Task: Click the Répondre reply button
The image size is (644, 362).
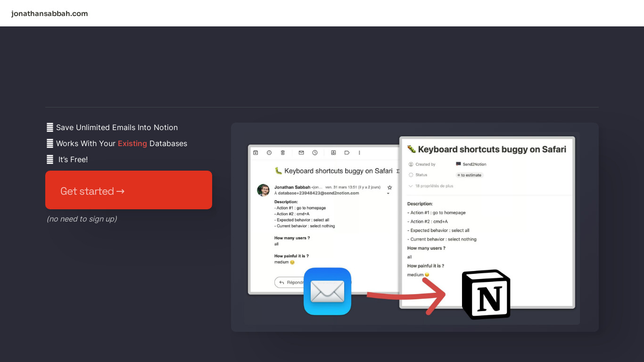Action: tap(289, 282)
